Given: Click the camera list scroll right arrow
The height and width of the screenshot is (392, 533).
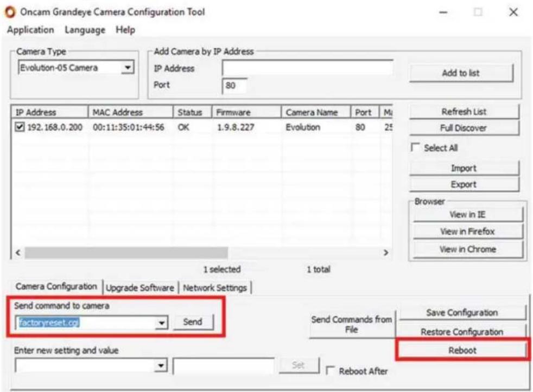Looking at the screenshot, I should 386,253.
